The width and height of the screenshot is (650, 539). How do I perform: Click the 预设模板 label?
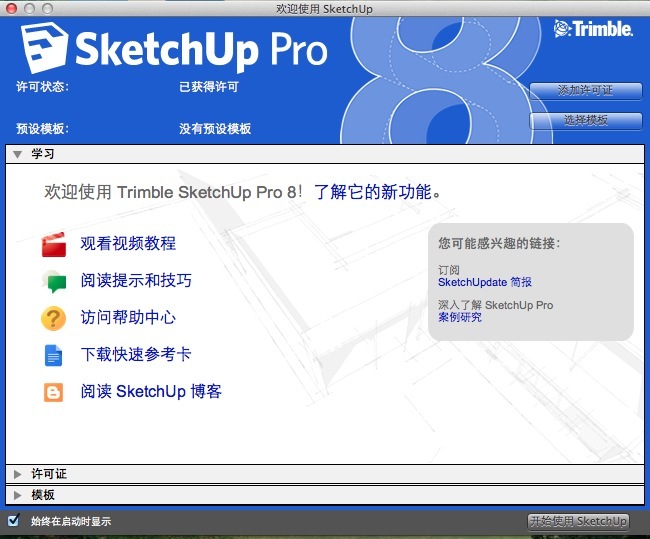tap(42, 129)
